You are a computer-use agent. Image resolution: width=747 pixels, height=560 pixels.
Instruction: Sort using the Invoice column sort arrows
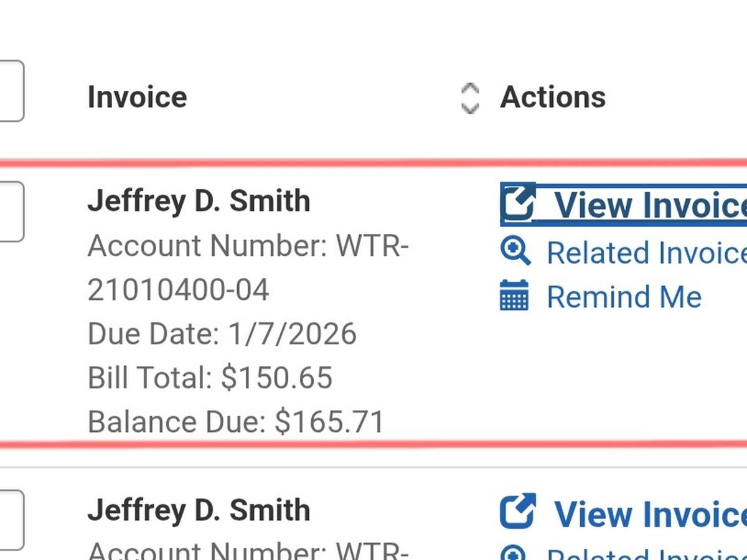pyautogui.click(x=469, y=98)
